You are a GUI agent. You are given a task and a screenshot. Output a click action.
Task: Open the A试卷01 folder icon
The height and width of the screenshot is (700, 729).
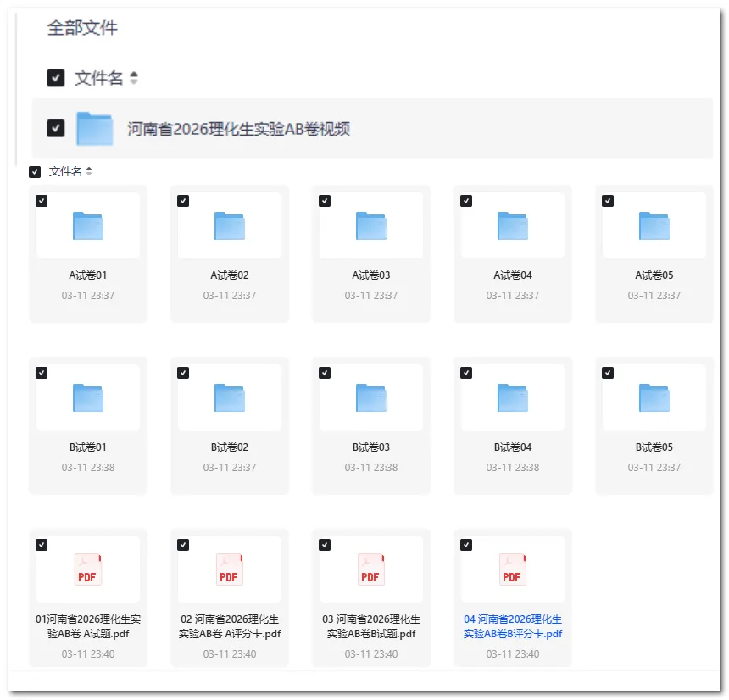click(x=88, y=224)
